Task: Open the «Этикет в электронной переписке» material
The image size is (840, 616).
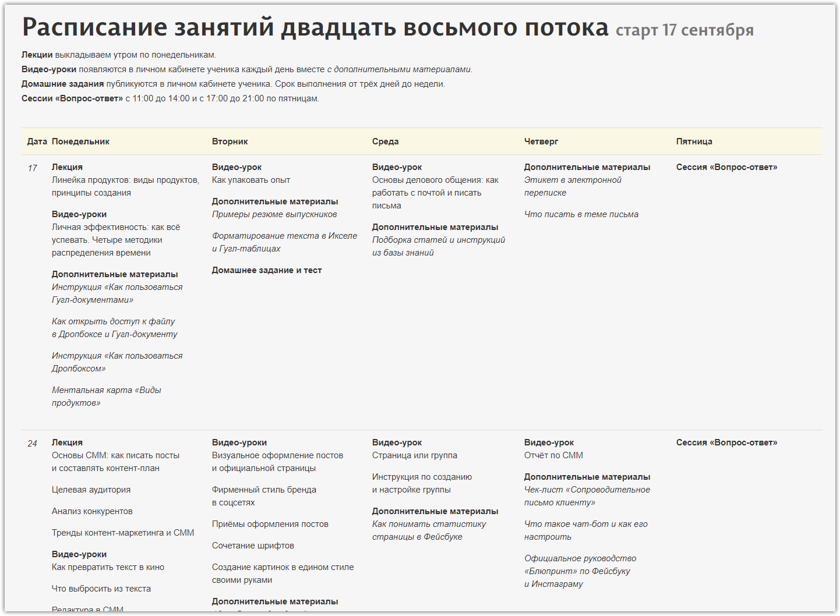Action: click(573, 180)
